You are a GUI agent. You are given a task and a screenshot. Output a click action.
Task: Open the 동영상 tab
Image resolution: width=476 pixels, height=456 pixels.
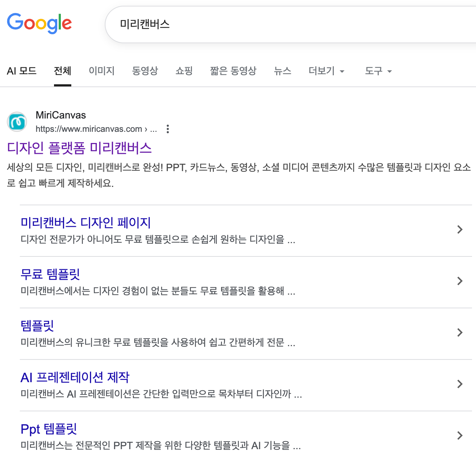pyautogui.click(x=145, y=71)
